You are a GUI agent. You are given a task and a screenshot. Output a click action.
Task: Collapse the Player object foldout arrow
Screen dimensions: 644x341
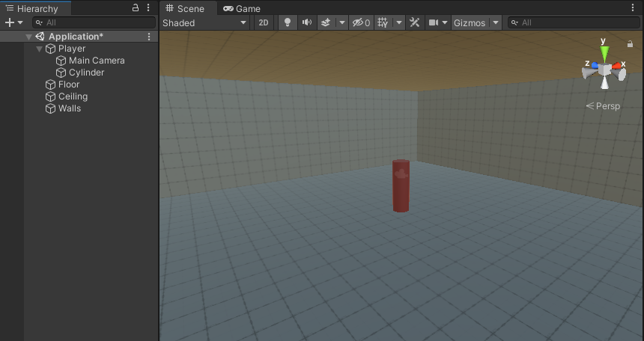40,49
